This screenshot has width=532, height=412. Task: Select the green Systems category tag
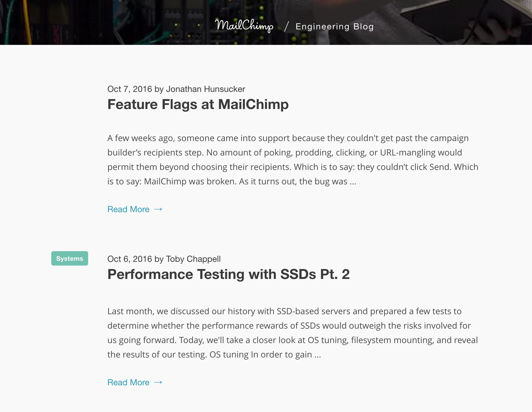(70, 258)
